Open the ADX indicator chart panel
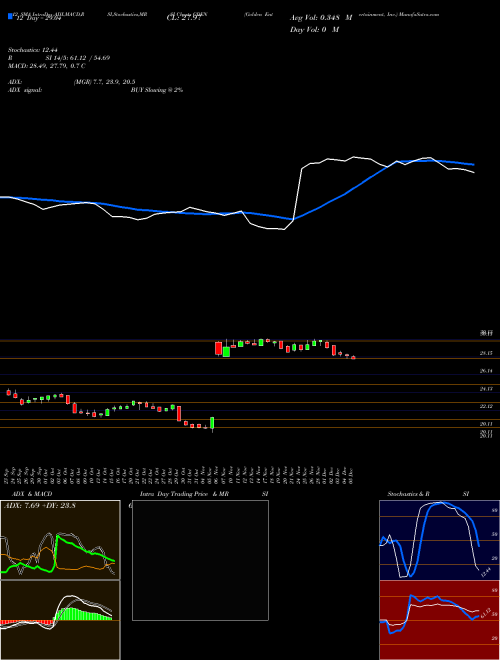Image resolution: width=500 pixels, height=660 pixels. 60,540
